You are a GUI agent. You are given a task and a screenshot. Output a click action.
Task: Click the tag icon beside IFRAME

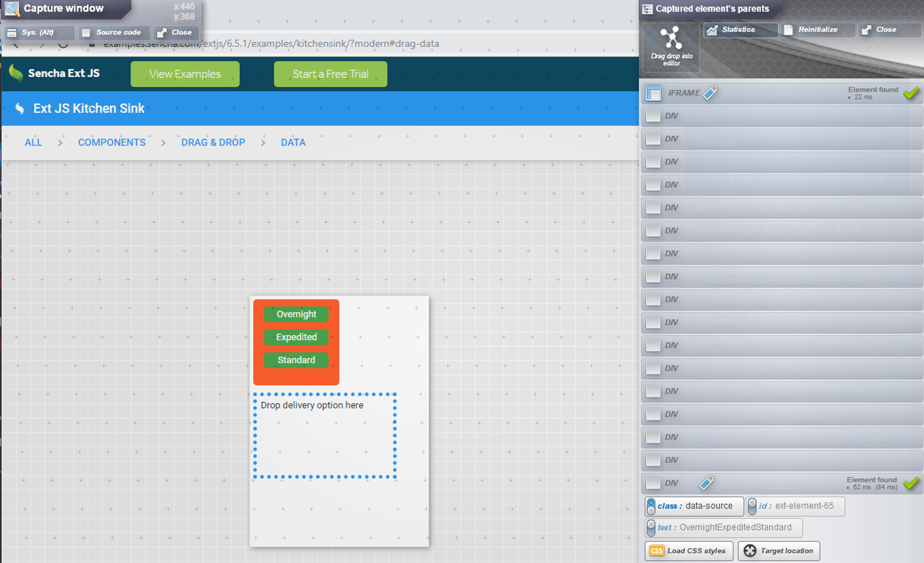pos(710,93)
